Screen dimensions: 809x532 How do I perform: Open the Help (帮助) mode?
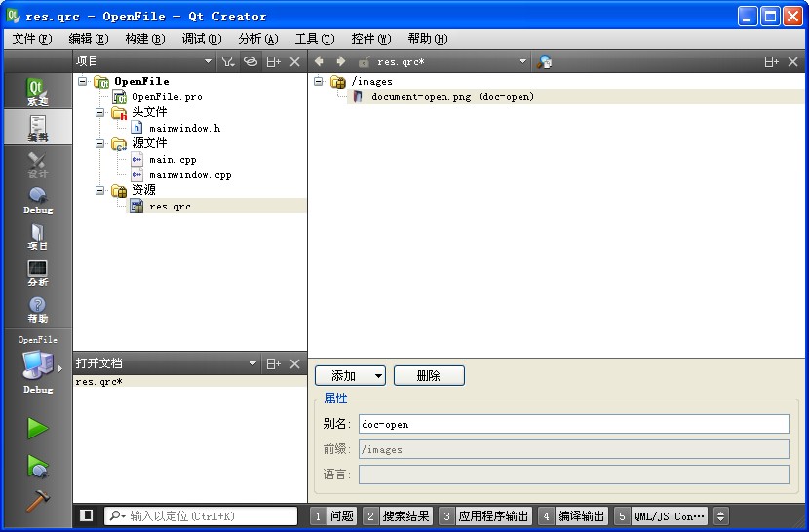click(x=38, y=309)
